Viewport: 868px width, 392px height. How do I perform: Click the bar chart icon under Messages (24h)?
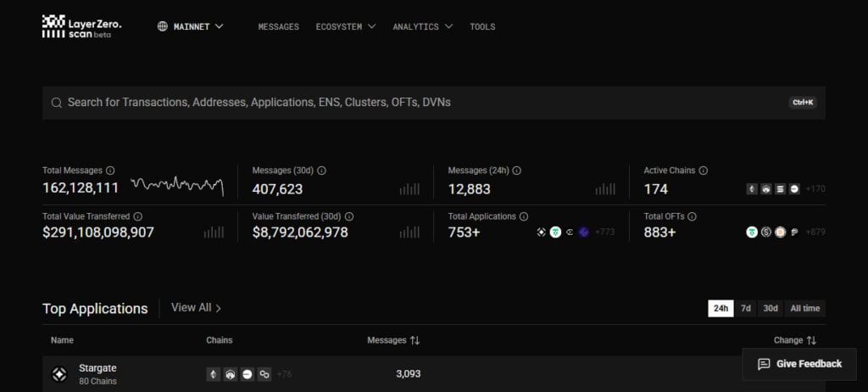605,189
